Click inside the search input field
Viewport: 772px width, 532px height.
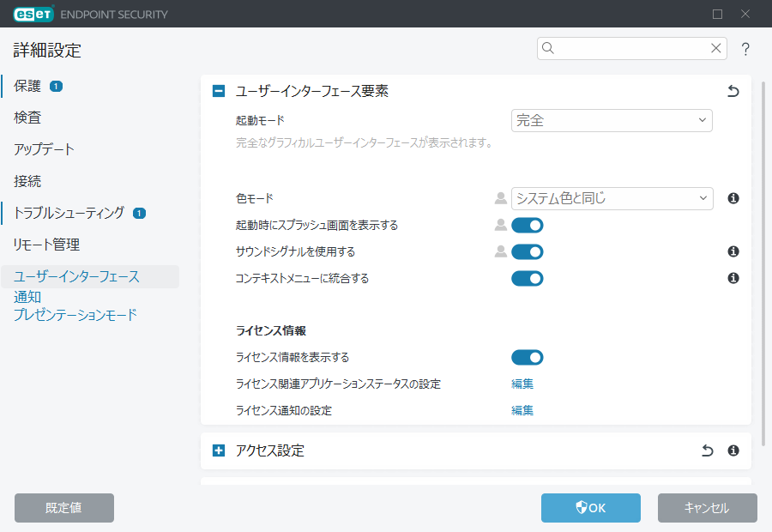tap(626, 49)
